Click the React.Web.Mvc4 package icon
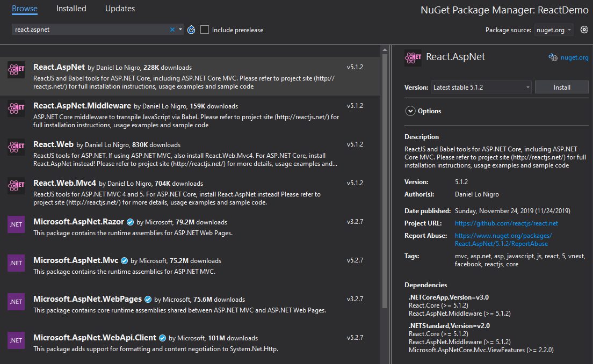This screenshot has width=593, height=364. (x=16, y=186)
